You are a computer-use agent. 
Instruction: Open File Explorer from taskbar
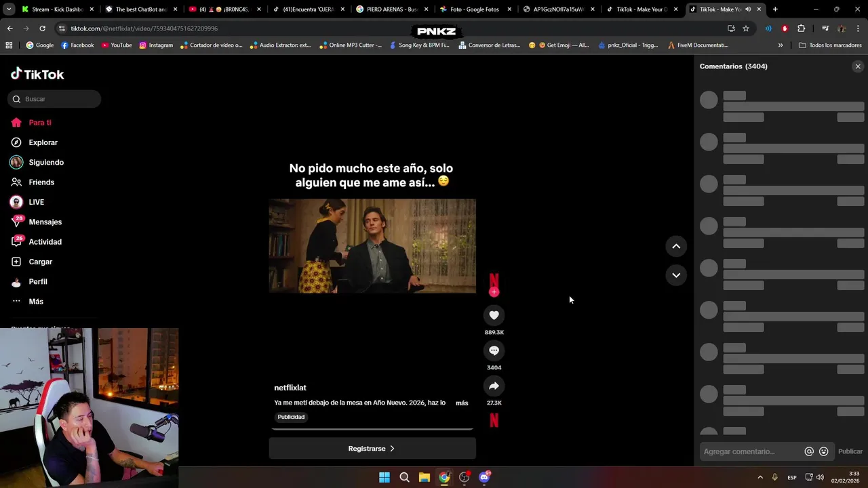[x=425, y=477]
